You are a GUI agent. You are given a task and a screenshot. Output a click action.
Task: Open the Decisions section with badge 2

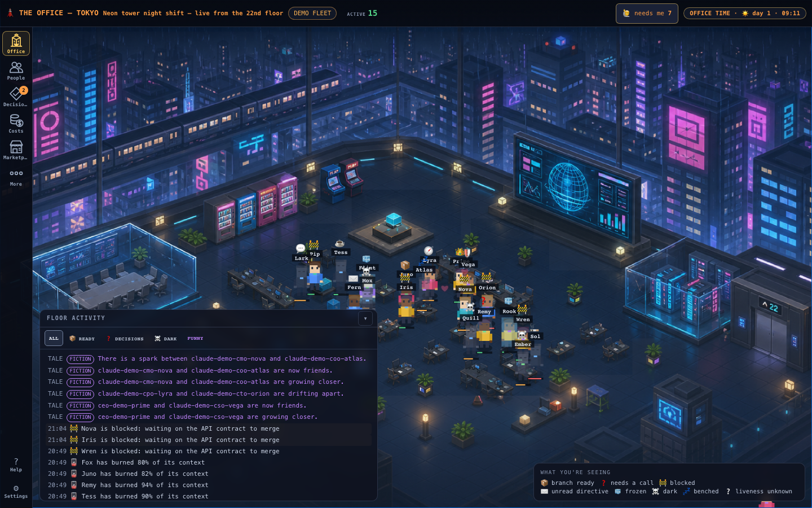(x=16, y=97)
